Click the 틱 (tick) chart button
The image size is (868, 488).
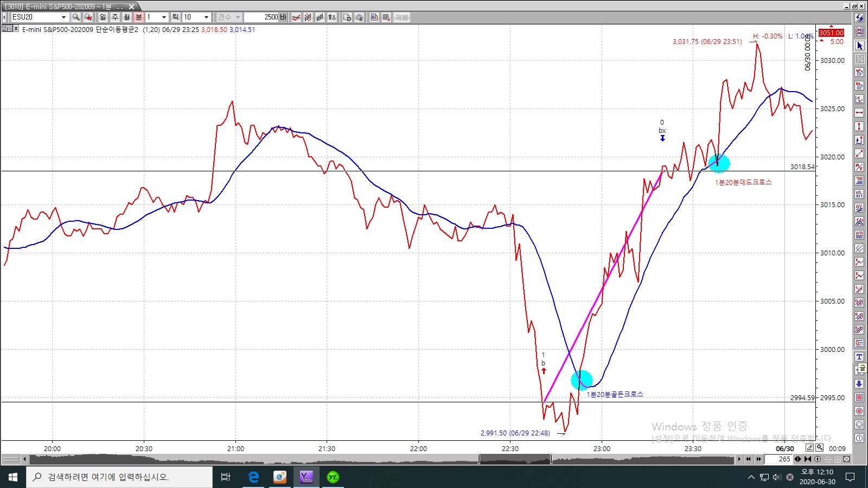(175, 17)
